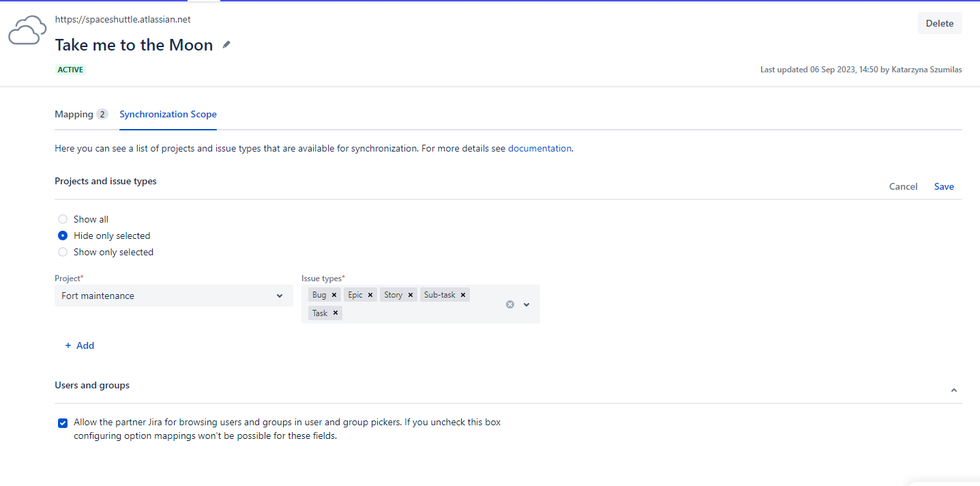Click the 'Projects and issue types' heading
980x486 pixels.
106,181
